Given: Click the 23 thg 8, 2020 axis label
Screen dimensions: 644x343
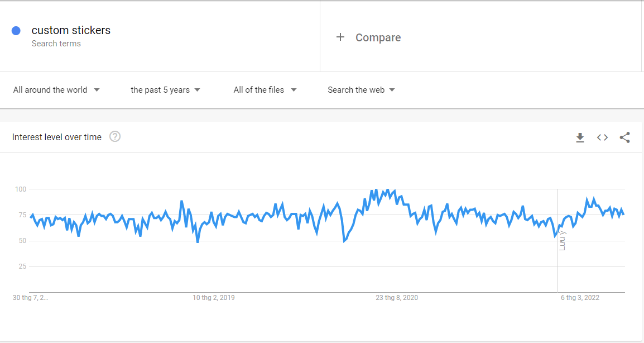Looking at the screenshot, I should 396,298.
